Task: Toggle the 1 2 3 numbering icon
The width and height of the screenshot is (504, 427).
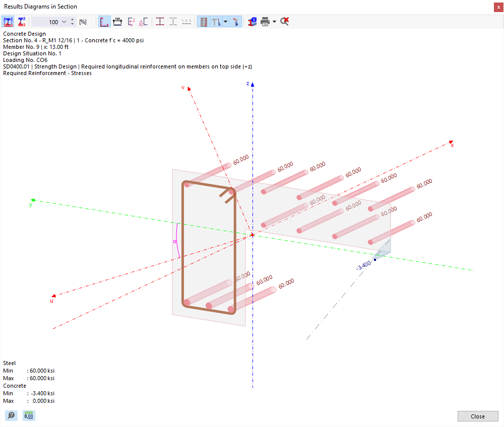Action: (186, 22)
